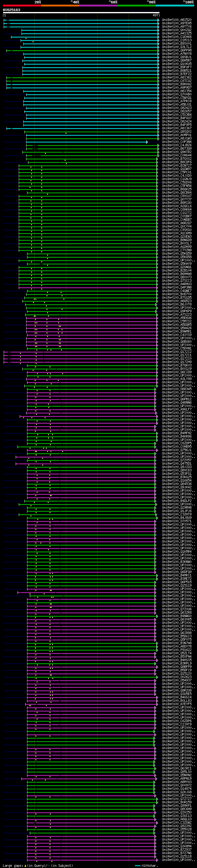
Task: Click the red 20% identity color band
Action: point(22,6)
